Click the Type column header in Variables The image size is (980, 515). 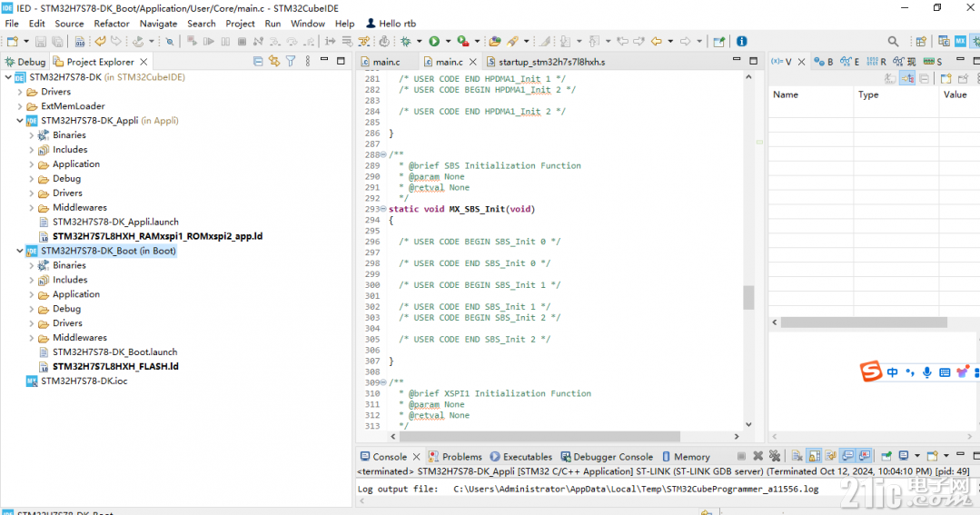pos(896,95)
